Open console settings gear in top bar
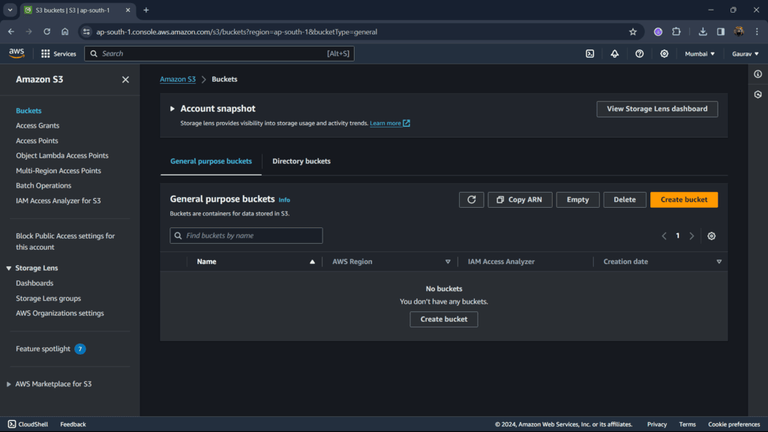The width and height of the screenshot is (768, 432). pyautogui.click(x=664, y=54)
